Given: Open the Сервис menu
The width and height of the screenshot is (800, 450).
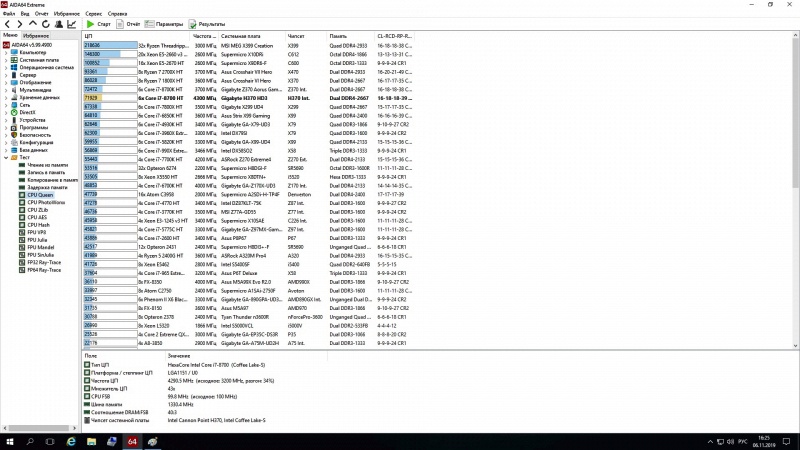Looking at the screenshot, I should [93, 14].
